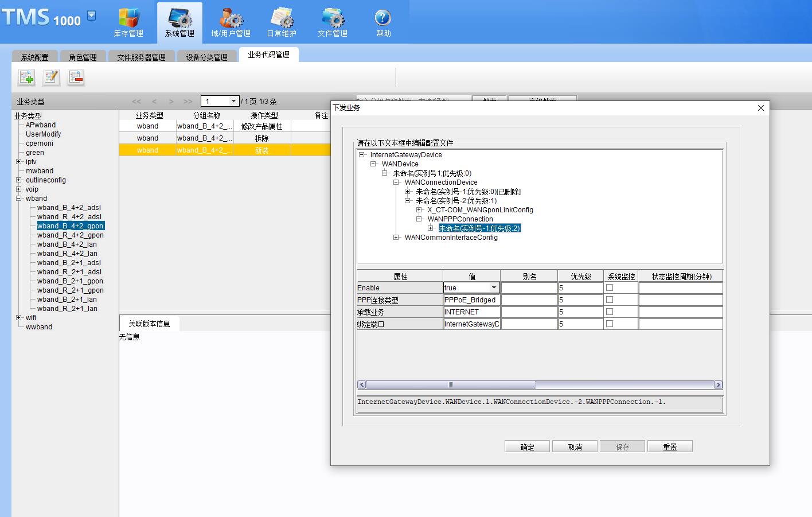Select the 拆除 table row
Screen dimensions: 812x517
click(225, 138)
